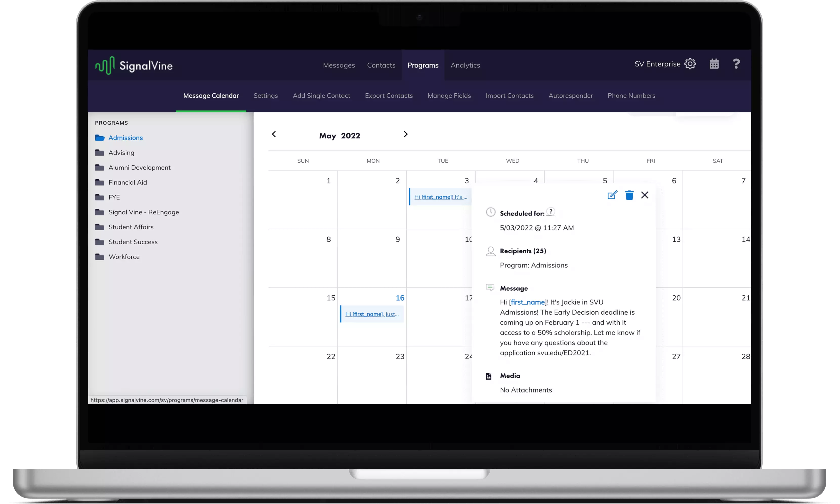This screenshot has height=504, width=840.
Task: Click the recipients person icon
Action: click(490, 251)
